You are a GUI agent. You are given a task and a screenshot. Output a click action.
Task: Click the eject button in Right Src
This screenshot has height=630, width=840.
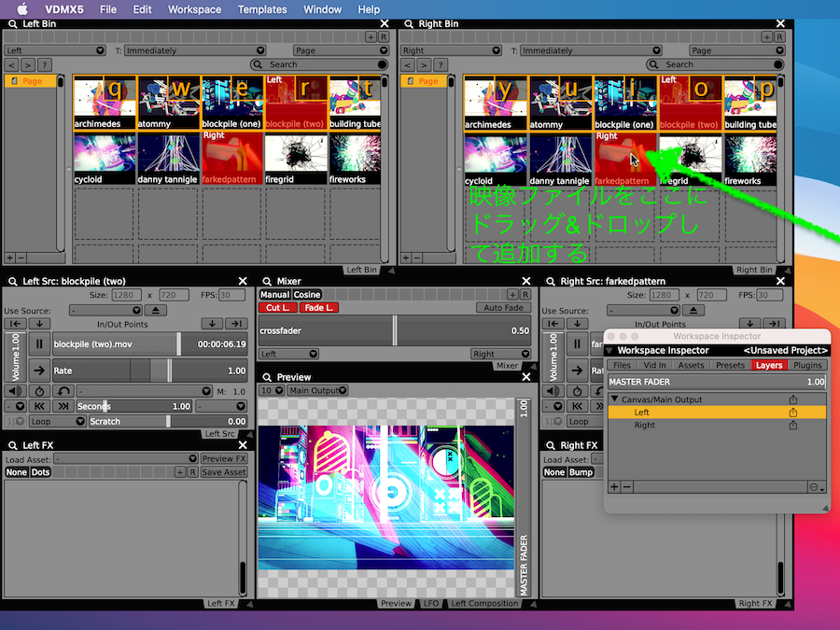point(693,310)
